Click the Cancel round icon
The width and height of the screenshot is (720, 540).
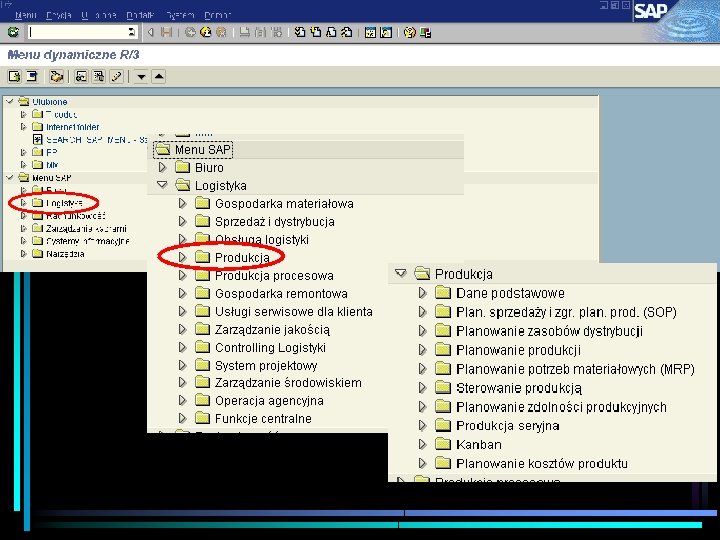[x=221, y=32]
